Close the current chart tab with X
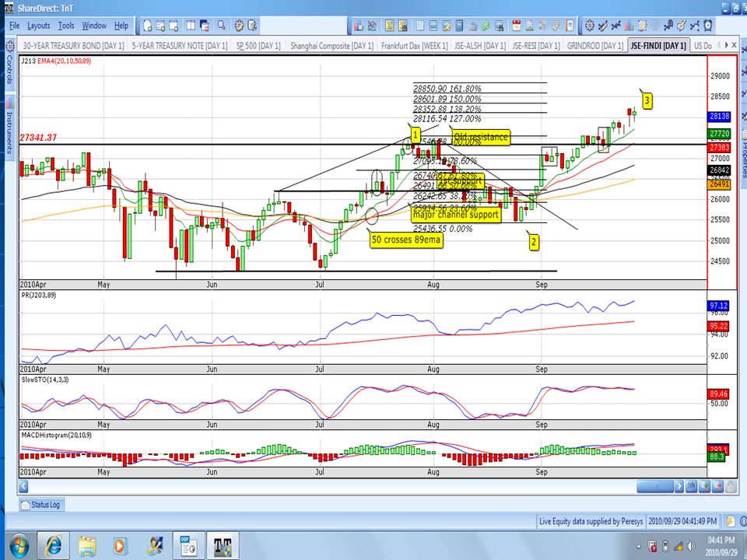The image size is (747, 560). coord(735,45)
